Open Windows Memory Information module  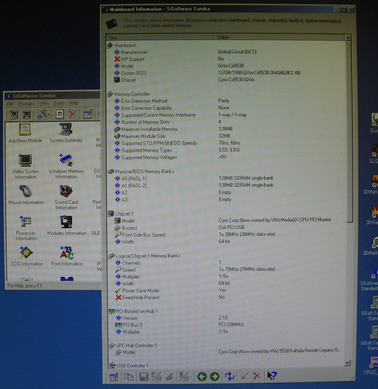(x=66, y=166)
